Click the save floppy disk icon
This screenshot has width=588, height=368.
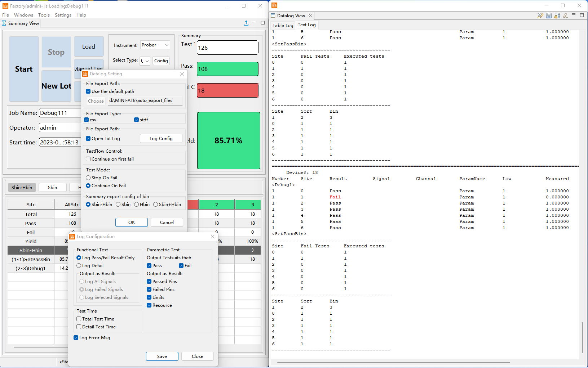pyautogui.click(x=549, y=15)
